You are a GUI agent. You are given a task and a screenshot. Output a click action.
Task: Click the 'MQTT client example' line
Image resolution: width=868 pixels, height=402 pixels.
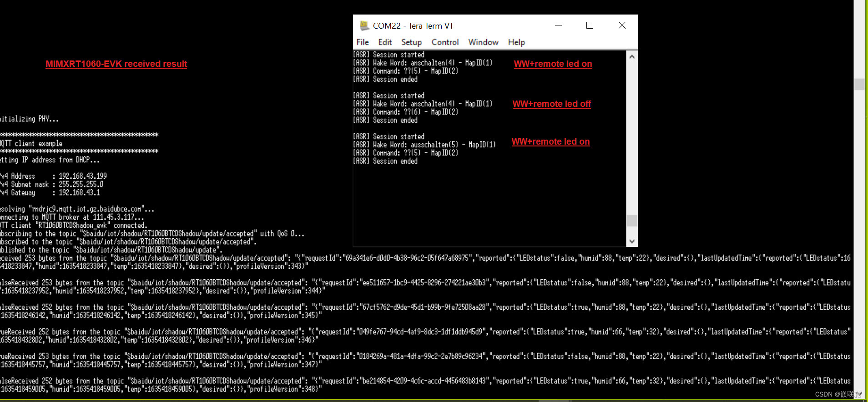pyautogui.click(x=31, y=143)
